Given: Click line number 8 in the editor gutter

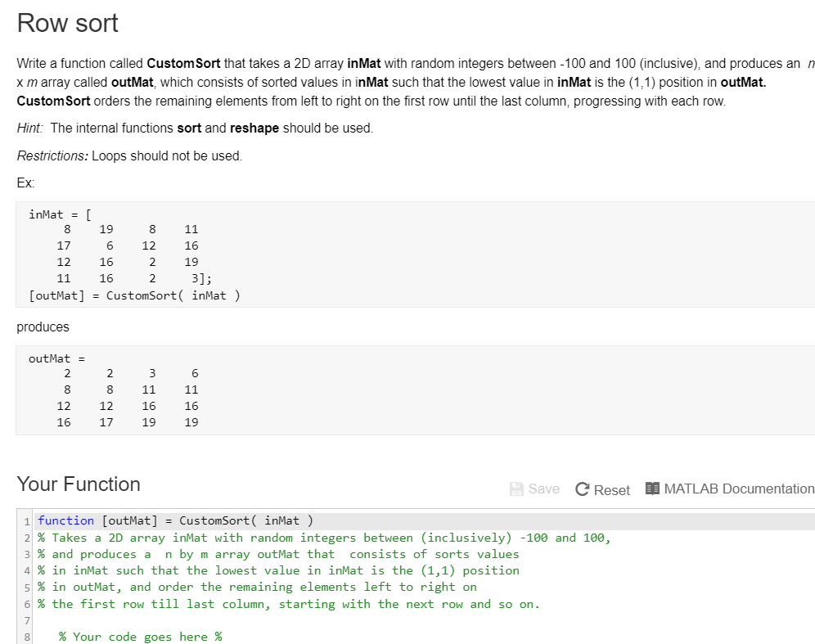Looking at the screenshot, I should (x=27, y=637).
